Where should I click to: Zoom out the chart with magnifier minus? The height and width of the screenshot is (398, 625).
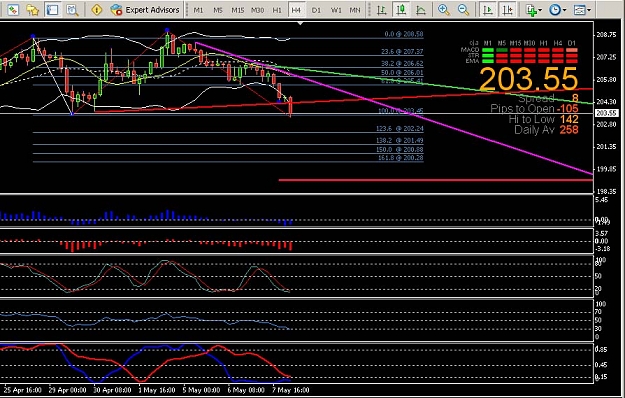463,10
